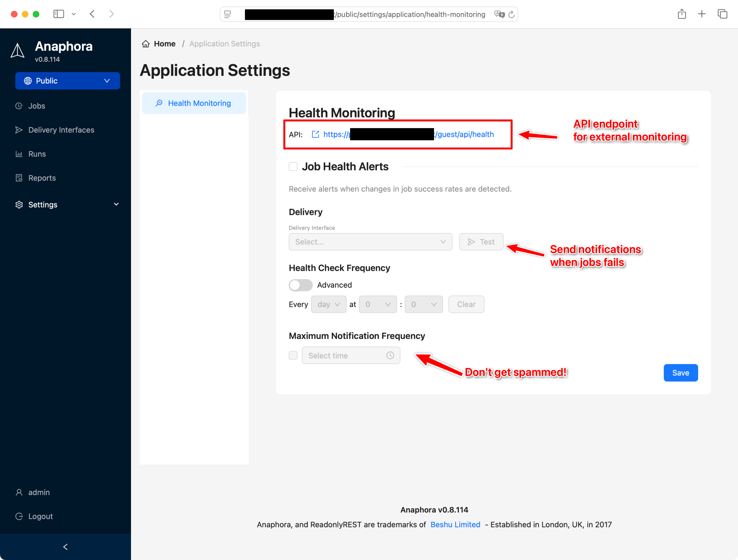This screenshot has width=738, height=560.
Task: Open the API health URL via external link icon
Action: click(315, 134)
